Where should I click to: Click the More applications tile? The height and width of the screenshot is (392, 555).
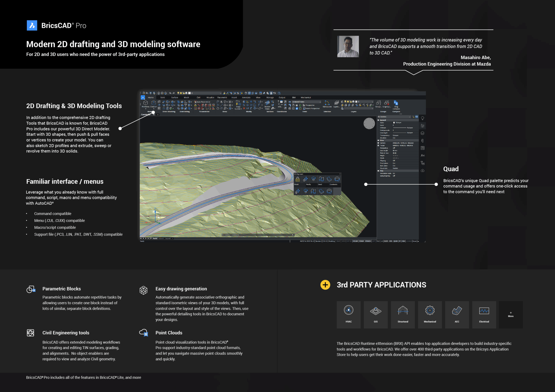point(511,314)
